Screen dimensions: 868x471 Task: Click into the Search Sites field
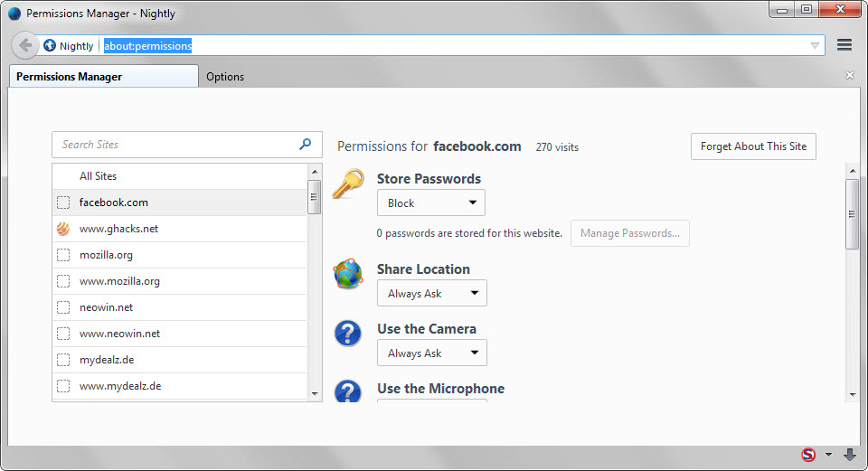point(187,145)
